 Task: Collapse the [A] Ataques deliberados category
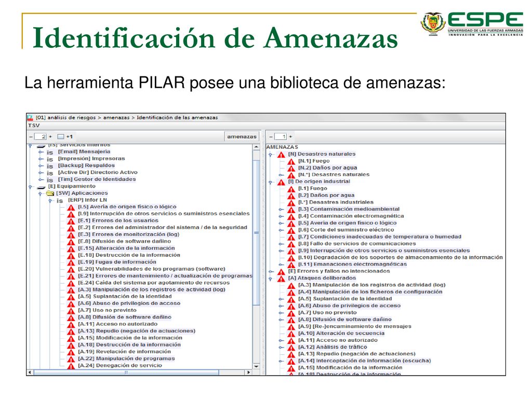pos(270,279)
